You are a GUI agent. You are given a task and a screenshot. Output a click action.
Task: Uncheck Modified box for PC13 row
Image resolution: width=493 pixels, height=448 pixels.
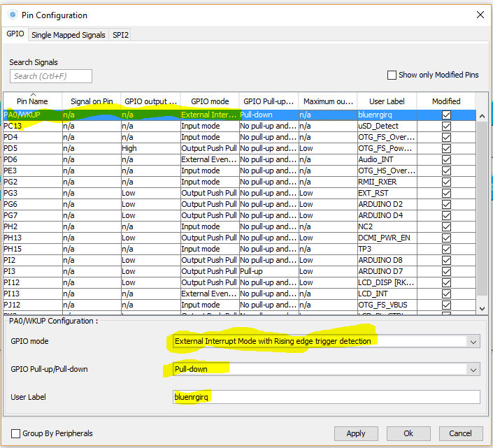pyautogui.click(x=446, y=126)
